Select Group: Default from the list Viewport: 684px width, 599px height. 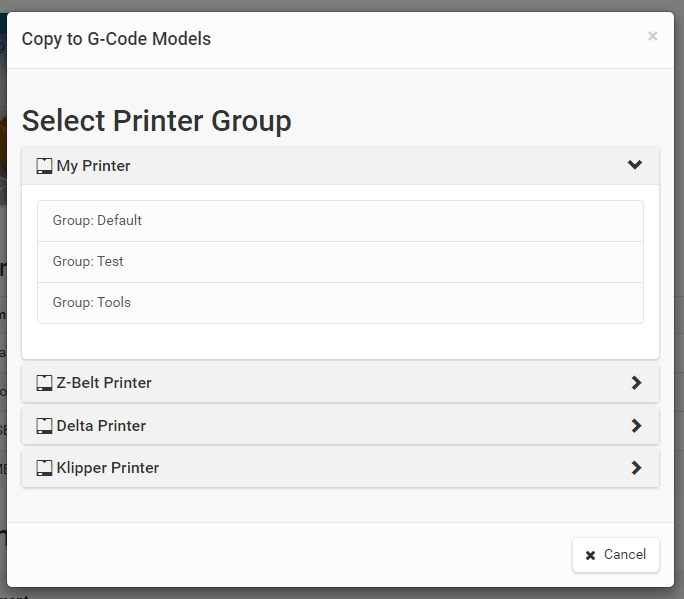tap(98, 220)
